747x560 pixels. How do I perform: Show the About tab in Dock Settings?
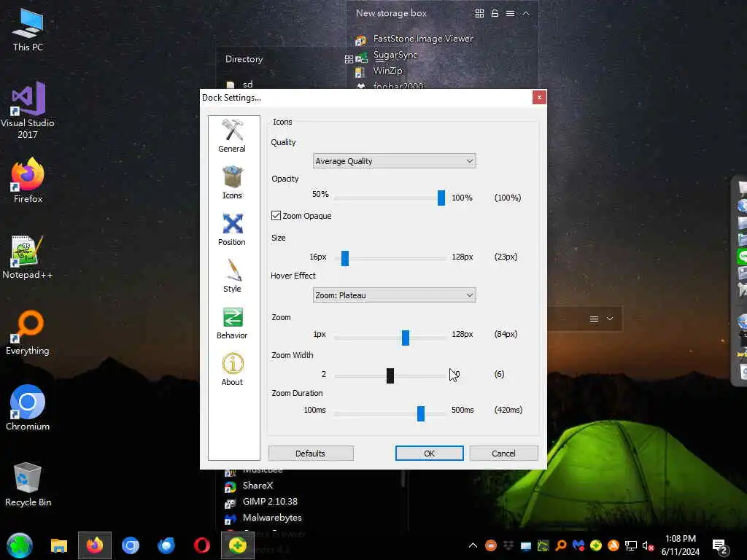232,369
